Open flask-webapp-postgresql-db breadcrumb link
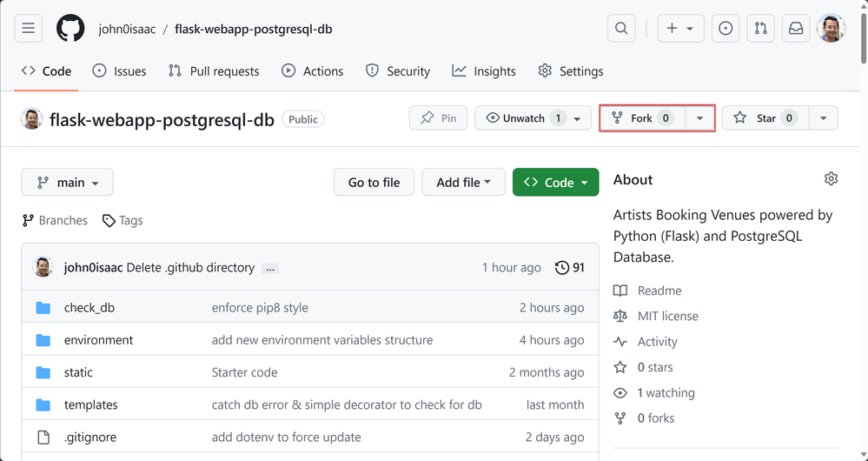868x461 pixels. [x=254, y=29]
